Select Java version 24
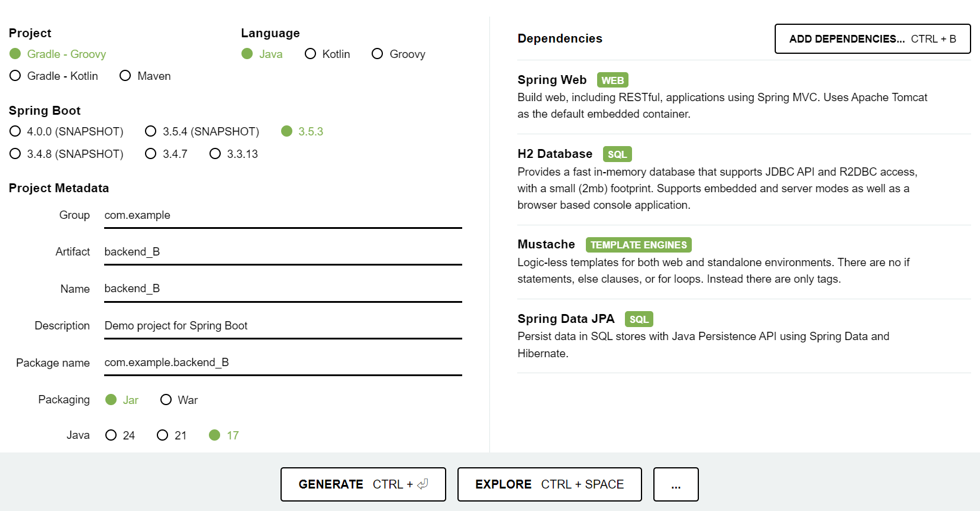The height and width of the screenshot is (511, 980). [120, 435]
